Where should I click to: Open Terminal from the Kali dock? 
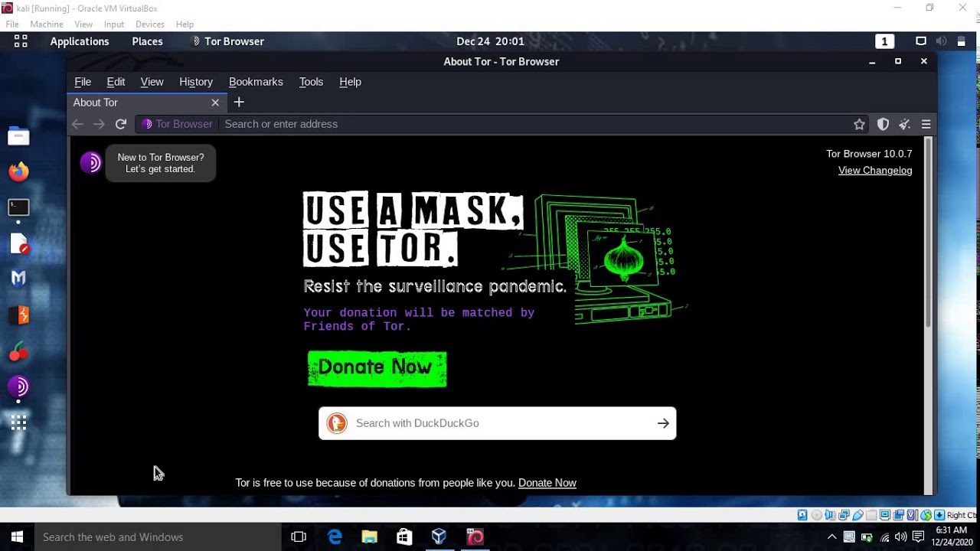18,207
